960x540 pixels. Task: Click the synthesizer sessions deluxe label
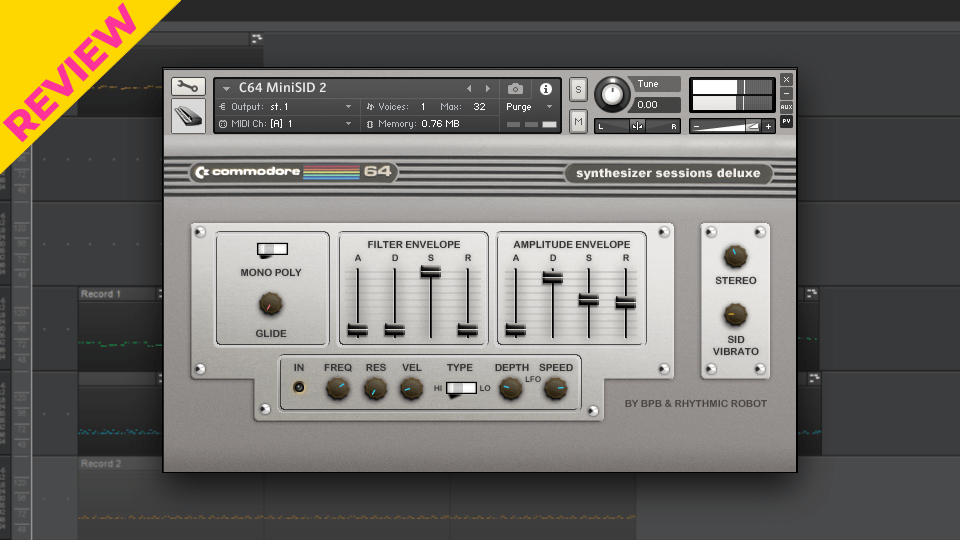[x=668, y=173]
